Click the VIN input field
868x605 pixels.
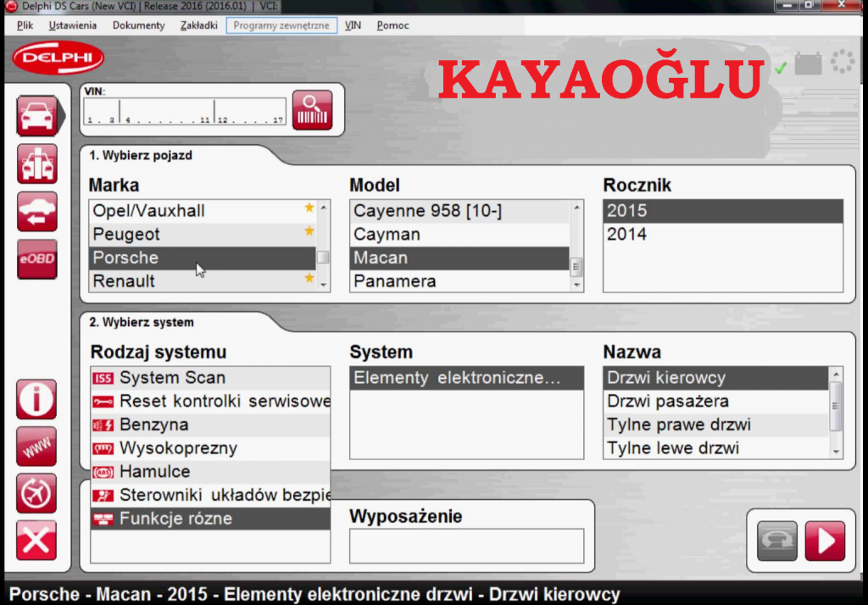(185, 112)
